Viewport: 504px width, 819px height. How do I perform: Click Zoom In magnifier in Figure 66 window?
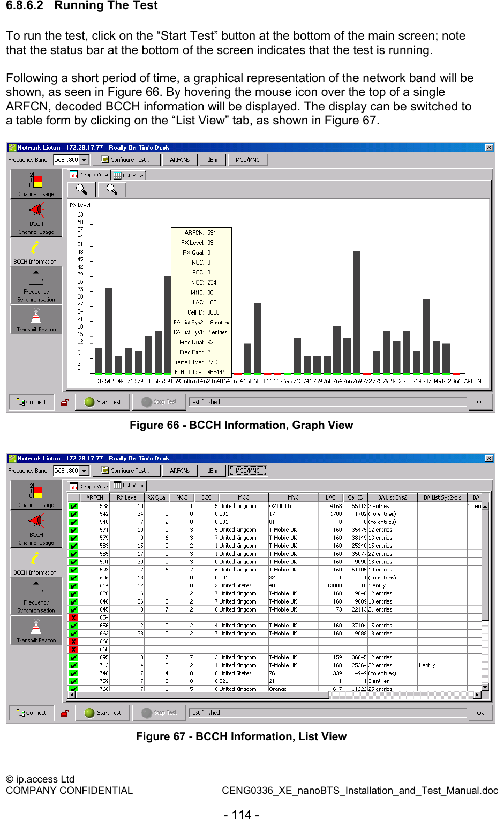[x=81, y=189]
